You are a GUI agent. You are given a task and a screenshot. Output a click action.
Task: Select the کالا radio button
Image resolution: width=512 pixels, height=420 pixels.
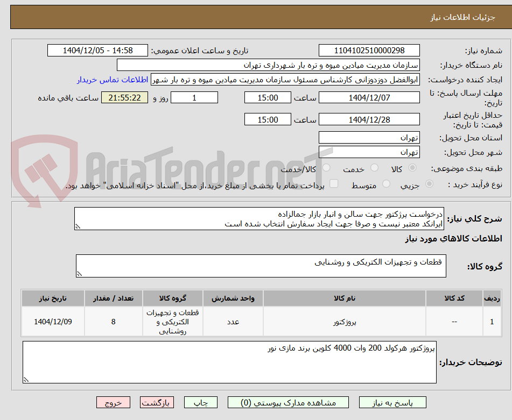coord(412,168)
